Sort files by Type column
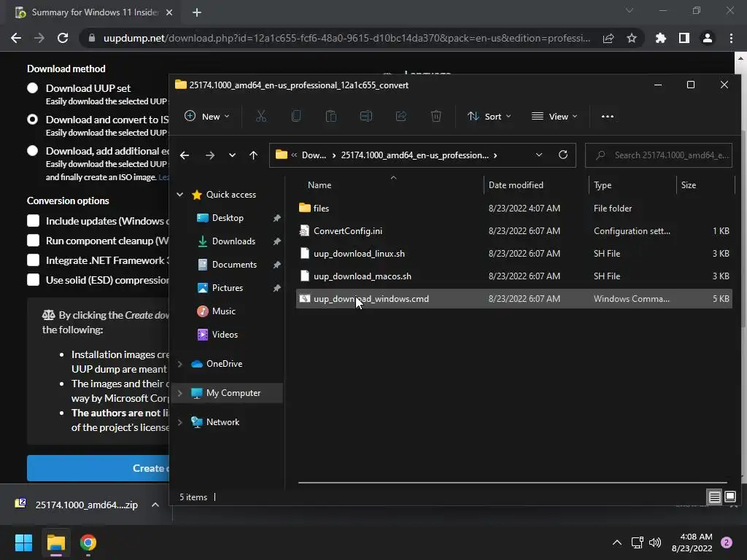This screenshot has height=560, width=747. click(x=632, y=185)
